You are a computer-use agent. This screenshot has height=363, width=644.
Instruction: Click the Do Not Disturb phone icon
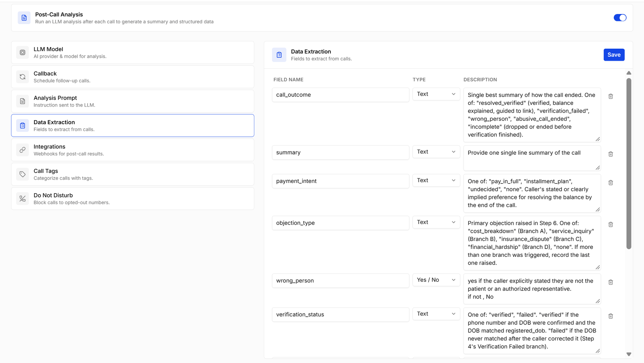click(23, 199)
